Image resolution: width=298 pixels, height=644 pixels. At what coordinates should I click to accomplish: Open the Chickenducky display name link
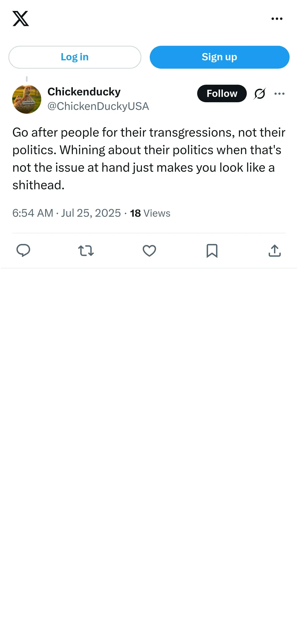tap(84, 92)
